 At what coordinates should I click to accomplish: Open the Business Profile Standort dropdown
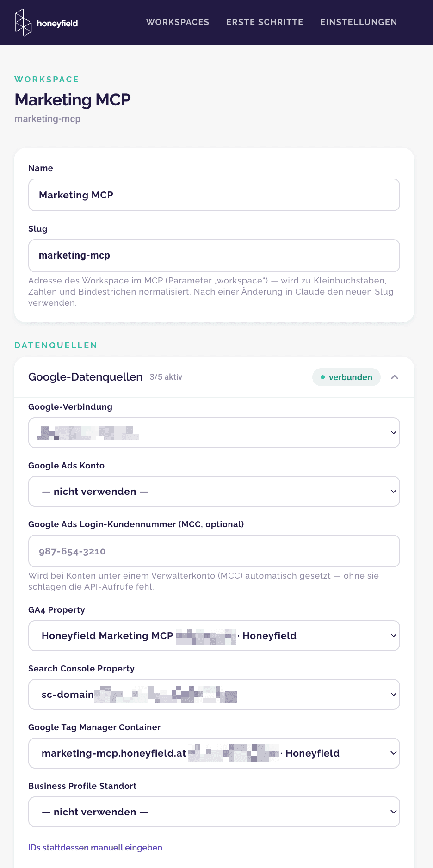click(214, 812)
